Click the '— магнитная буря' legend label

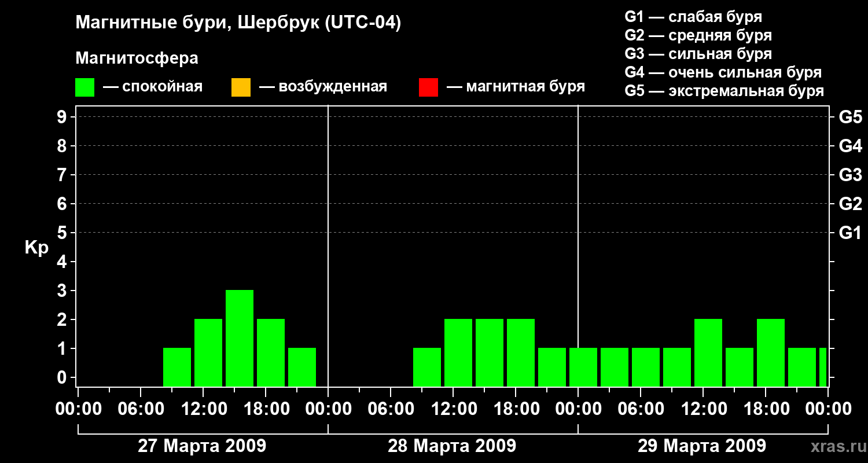click(x=516, y=87)
